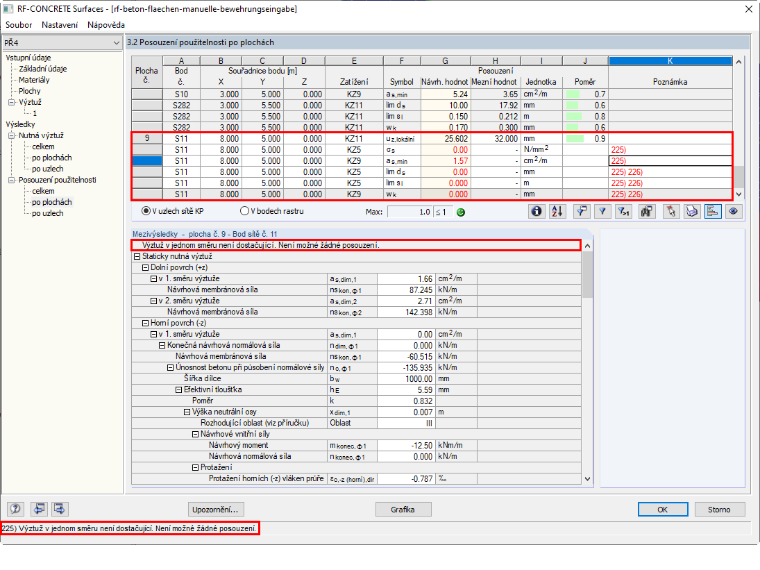
Task: Click the eye view mode icon
Action: click(x=733, y=211)
